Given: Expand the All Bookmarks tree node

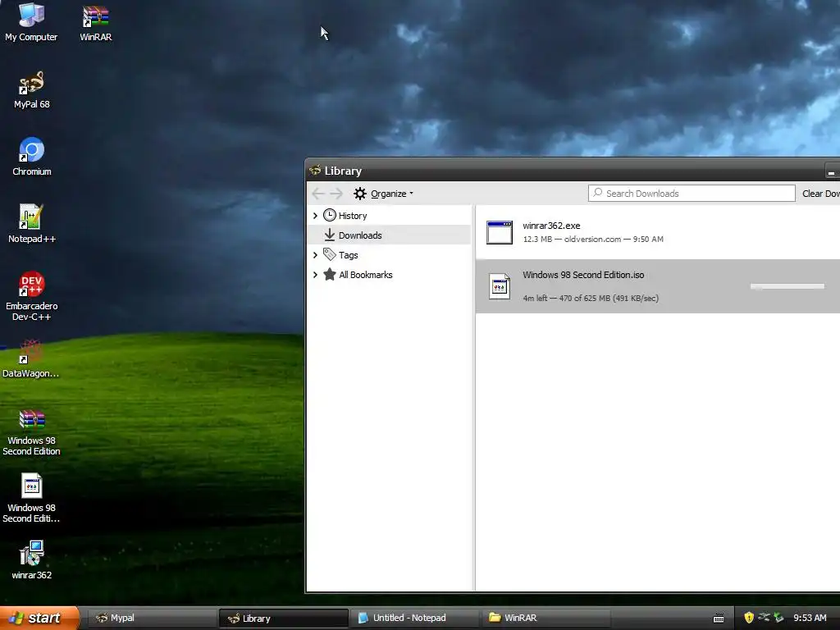Looking at the screenshot, I should pos(315,275).
